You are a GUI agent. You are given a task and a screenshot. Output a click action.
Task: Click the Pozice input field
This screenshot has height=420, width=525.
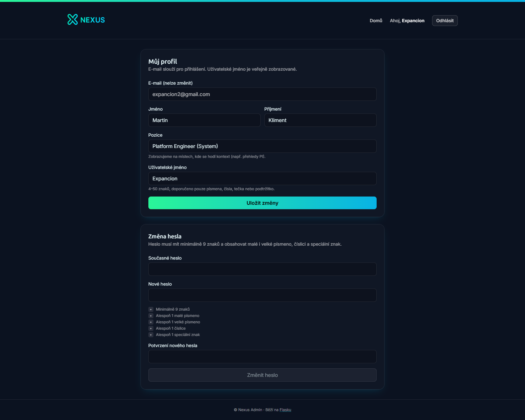(x=262, y=146)
